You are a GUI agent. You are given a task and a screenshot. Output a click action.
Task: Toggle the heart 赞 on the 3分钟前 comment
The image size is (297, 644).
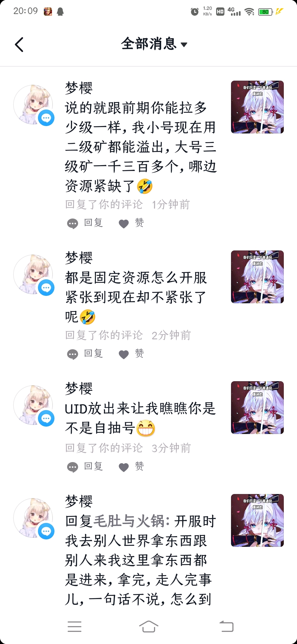tap(124, 467)
